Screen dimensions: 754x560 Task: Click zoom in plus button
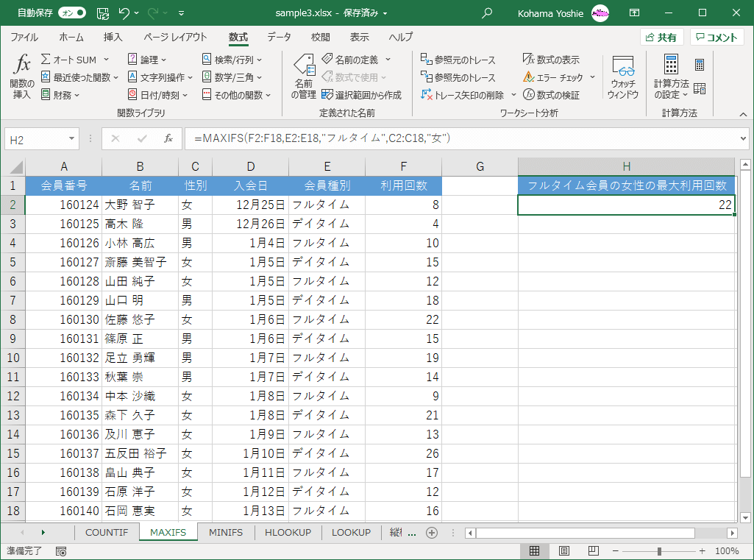[x=702, y=551]
